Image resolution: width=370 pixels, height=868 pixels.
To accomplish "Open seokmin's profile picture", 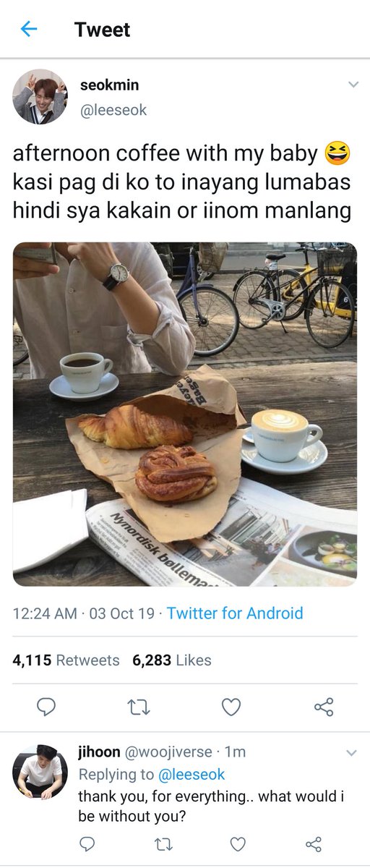I will point(40,97).
